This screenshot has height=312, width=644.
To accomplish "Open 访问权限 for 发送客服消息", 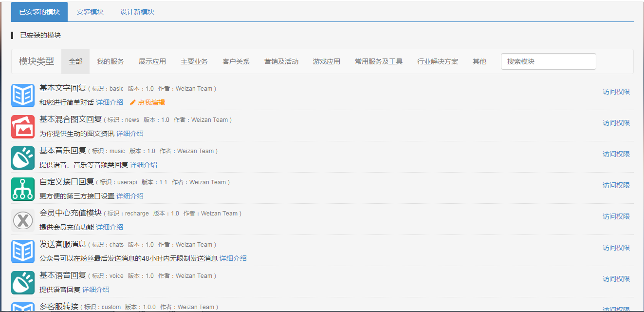I will point(616,248).
